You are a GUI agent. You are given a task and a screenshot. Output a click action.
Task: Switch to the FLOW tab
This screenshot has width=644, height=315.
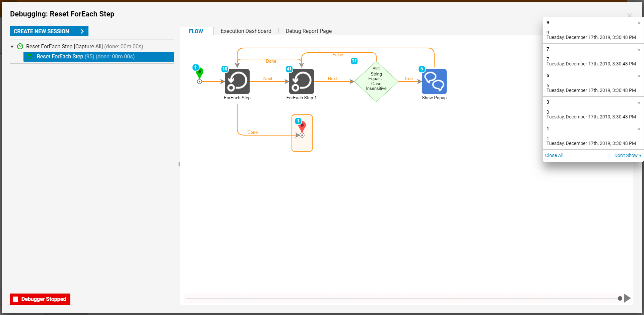click(x=196, y=31)
